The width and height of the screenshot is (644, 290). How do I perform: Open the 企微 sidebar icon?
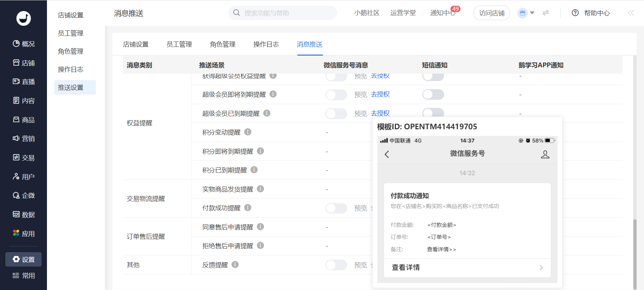[x=16, y=195]
